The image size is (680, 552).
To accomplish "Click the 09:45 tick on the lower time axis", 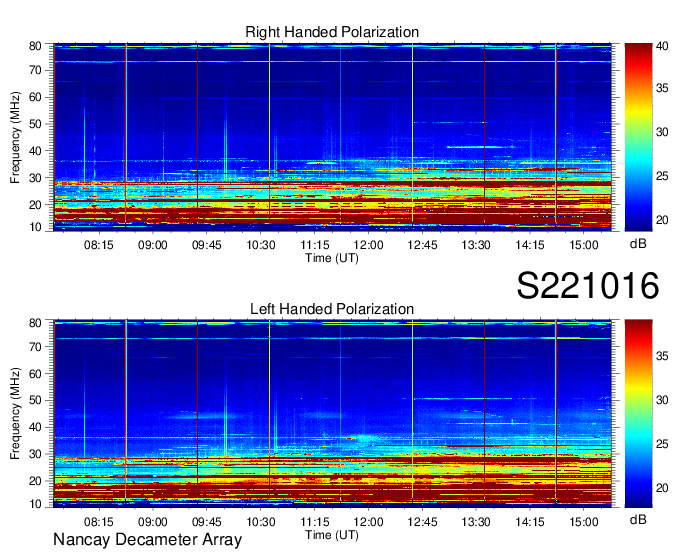I will click(x=206, y=522).
